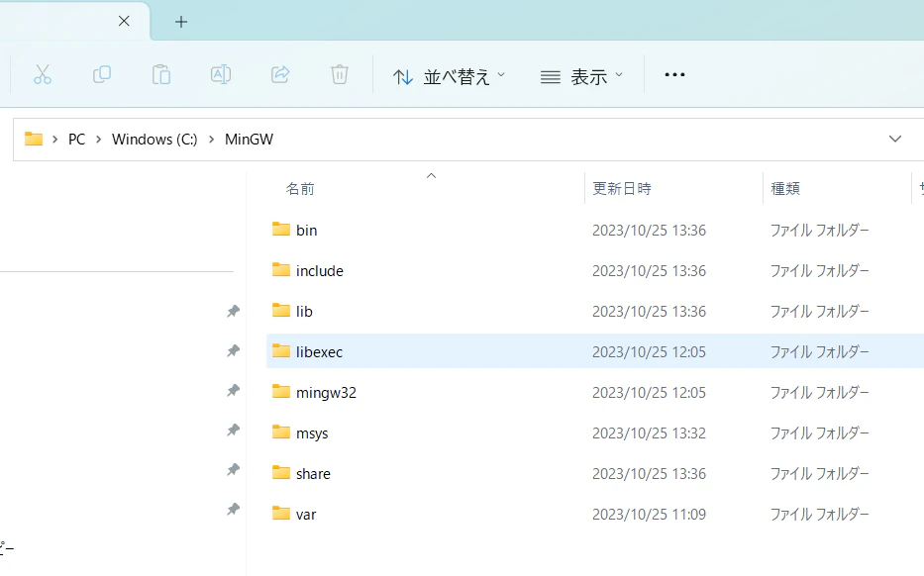
Task: Click date of mingw32 row
Action: pyautogui.click(x=649, y=393)
